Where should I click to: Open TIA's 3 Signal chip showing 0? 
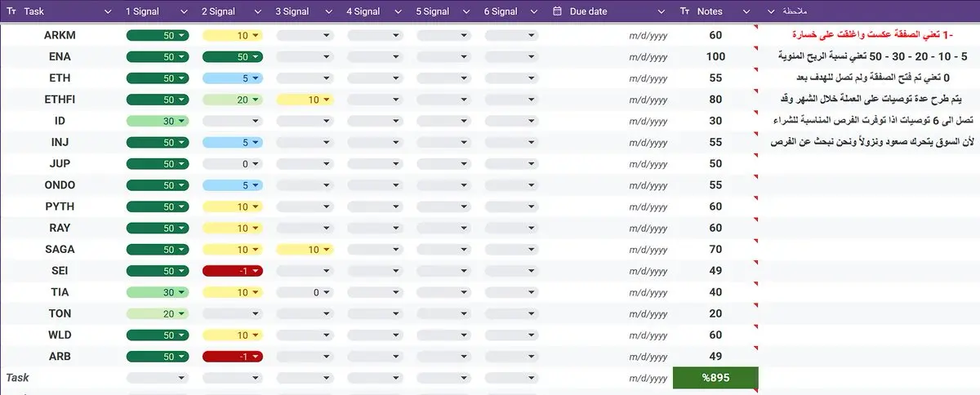coord(305,292)
